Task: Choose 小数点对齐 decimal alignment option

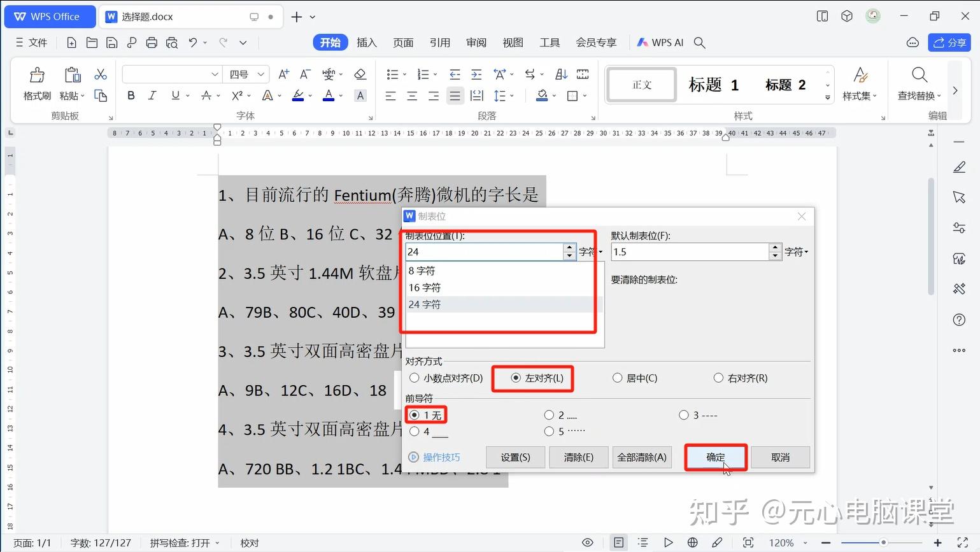Action: pos(415,378)
